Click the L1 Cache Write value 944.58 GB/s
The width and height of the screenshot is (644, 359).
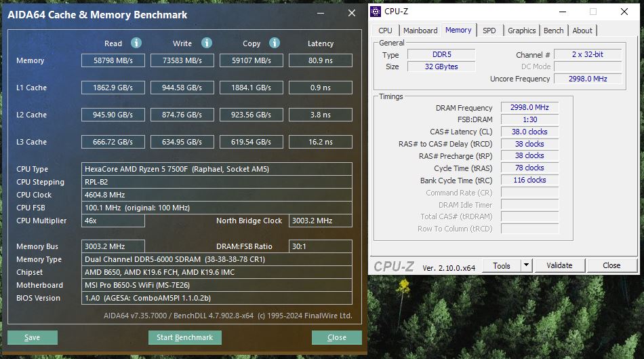[182, 88]
